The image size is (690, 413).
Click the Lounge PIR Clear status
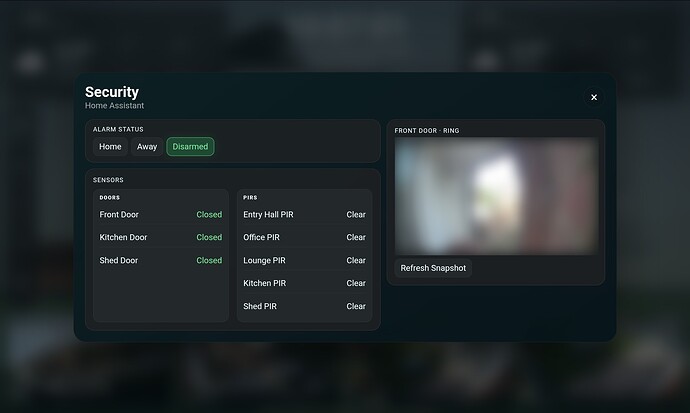tap(356, 260)
